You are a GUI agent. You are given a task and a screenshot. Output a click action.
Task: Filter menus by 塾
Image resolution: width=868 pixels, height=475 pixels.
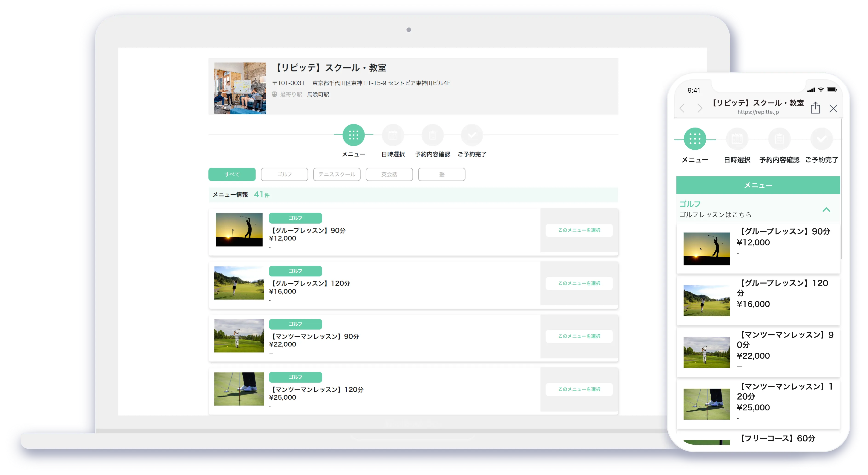(x=441, y=174)
